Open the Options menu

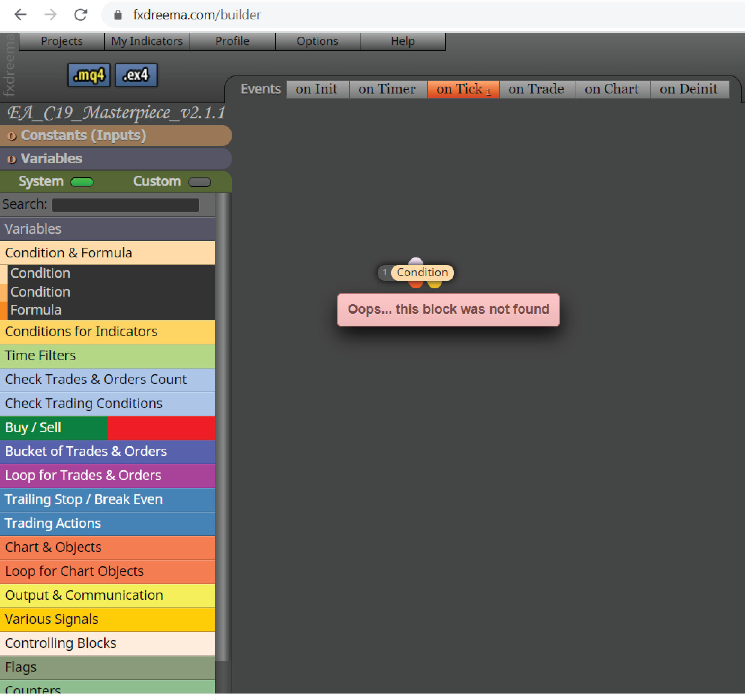(x=317, y=41)
